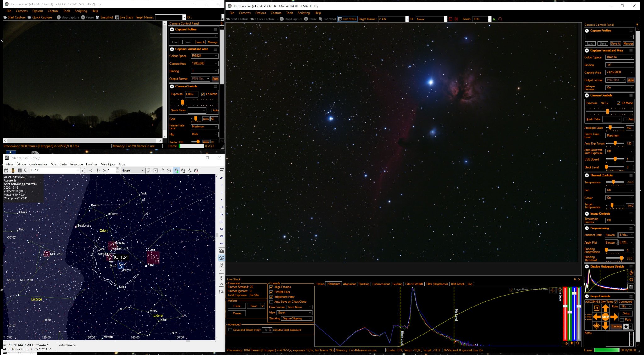Screen dimensions: 644x355
Task: Click the Black Level slider handle
Action: pos(607,167)
